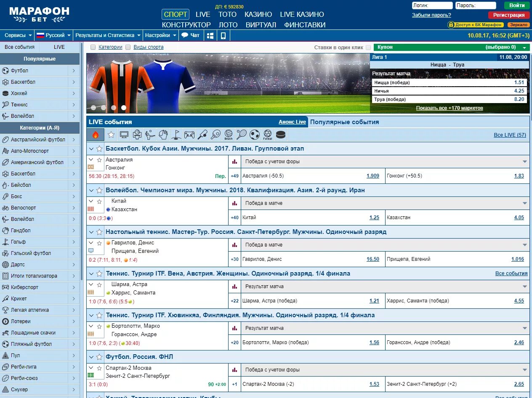Click the green Войти button
Screen dimensions: 532x398
click(517, 5)
